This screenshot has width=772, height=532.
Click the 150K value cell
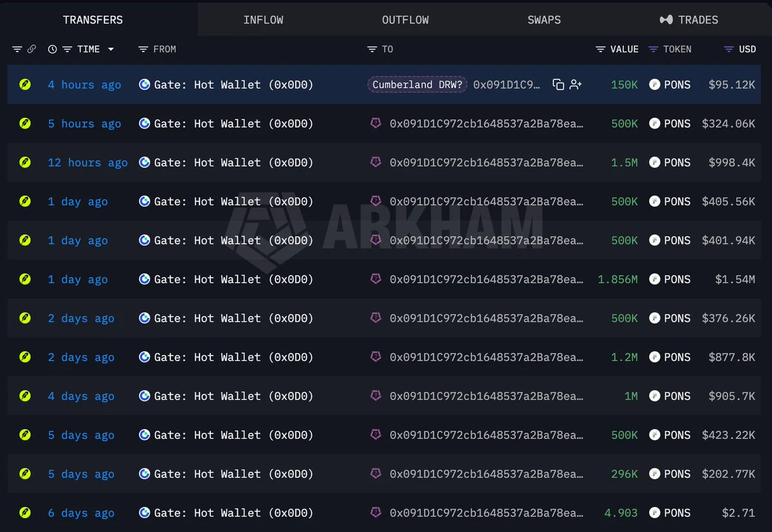point(624,85)
